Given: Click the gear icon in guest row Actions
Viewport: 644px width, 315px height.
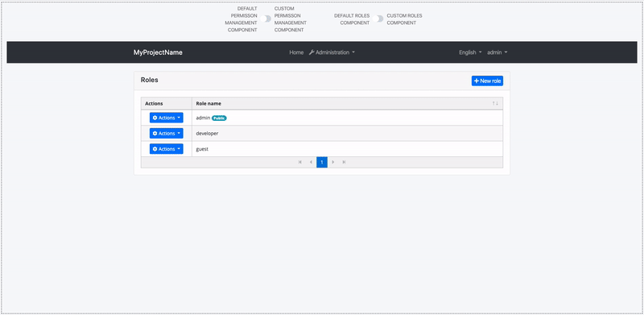Looking at the screenshot, I should coord(155,149).
